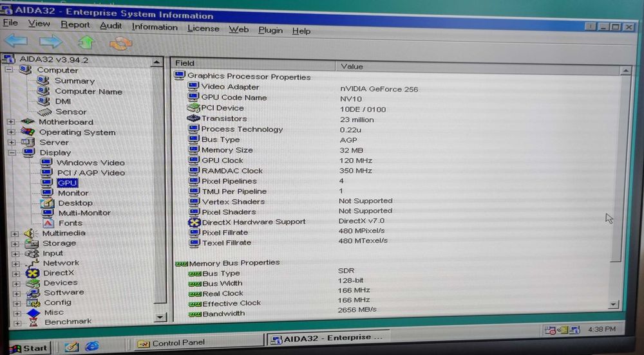Expand the Devices tree node
644x355 pixels.
17,283
